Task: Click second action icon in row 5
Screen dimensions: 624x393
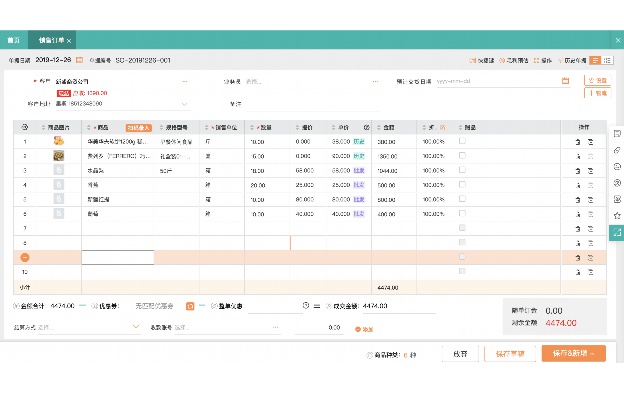Action: point(591,200)
